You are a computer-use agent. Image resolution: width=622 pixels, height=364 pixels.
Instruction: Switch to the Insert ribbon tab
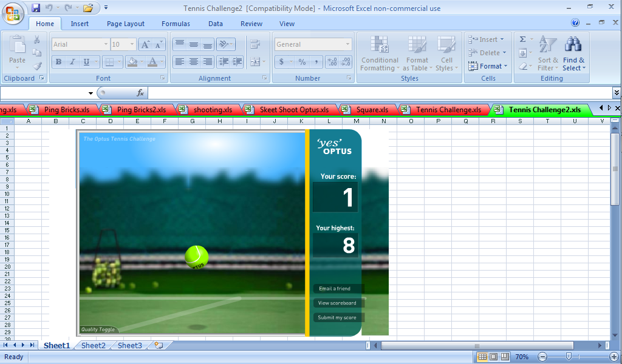(x=80, y=24)
